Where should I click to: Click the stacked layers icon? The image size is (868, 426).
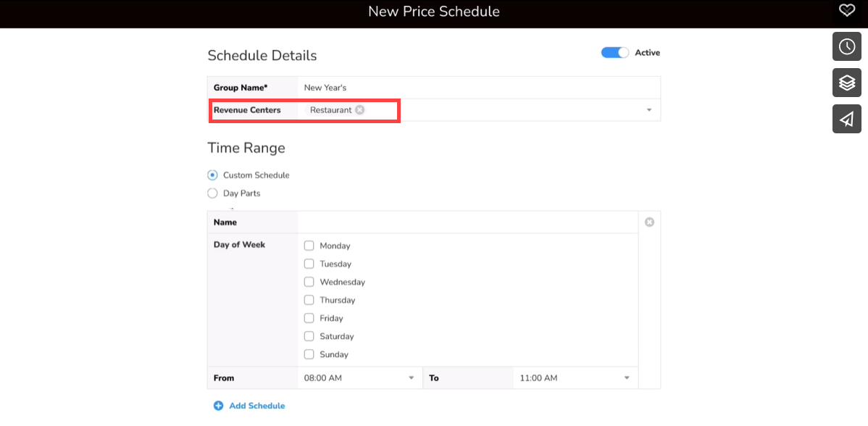click(x=847, y=83)
